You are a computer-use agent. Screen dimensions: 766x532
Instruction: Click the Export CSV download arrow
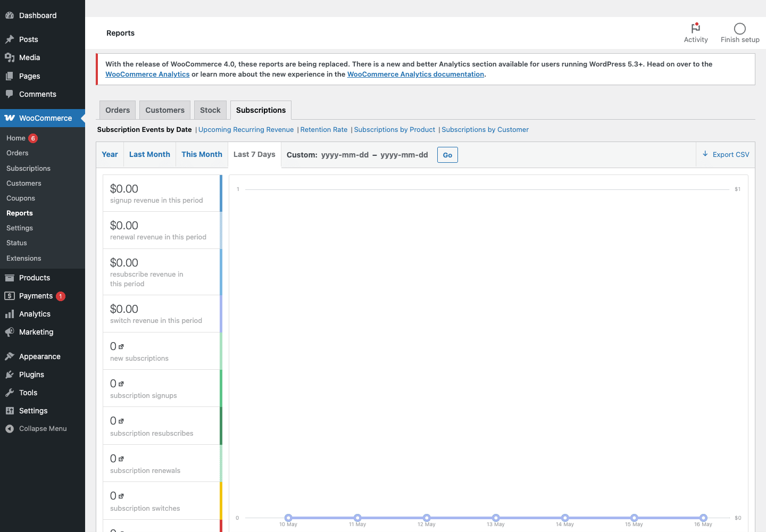coord(705,154)
